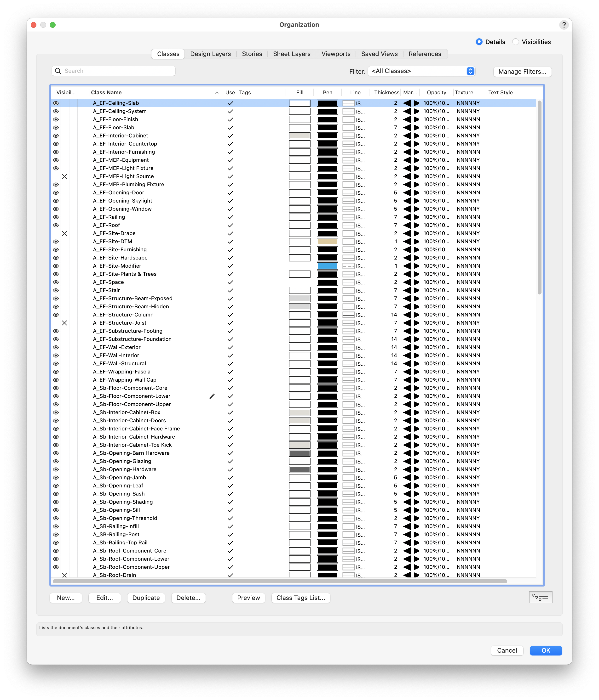Image resolution: width=599 pixels, height=700 pixels.
Task: Click the help question mark icon
Action: click(564, 25)
